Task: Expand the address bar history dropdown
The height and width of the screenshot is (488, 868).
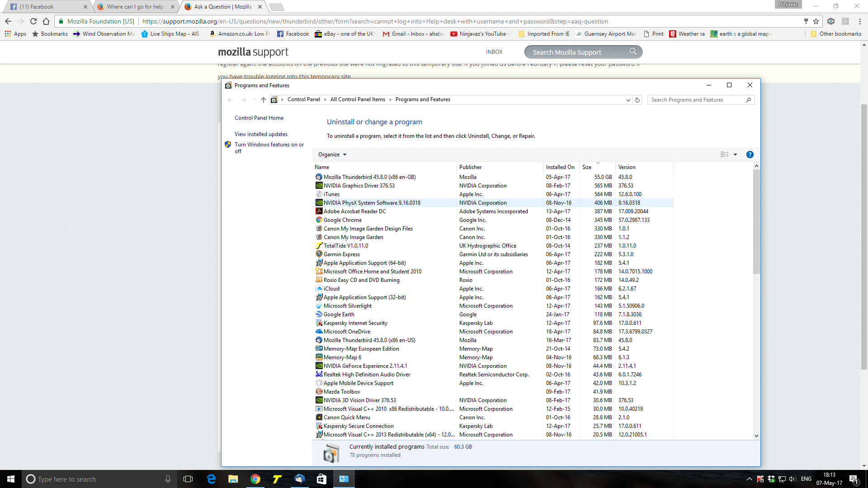Action: click(628, 100)
